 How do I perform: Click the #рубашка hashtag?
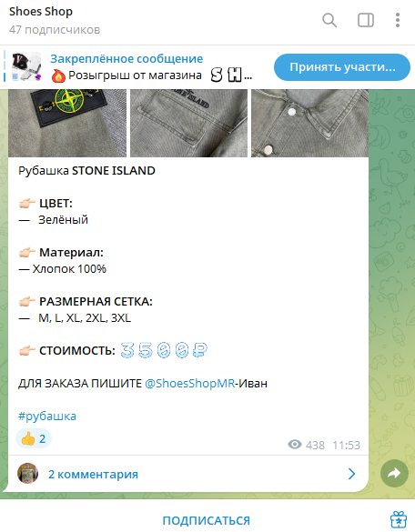tap(47, 416)
